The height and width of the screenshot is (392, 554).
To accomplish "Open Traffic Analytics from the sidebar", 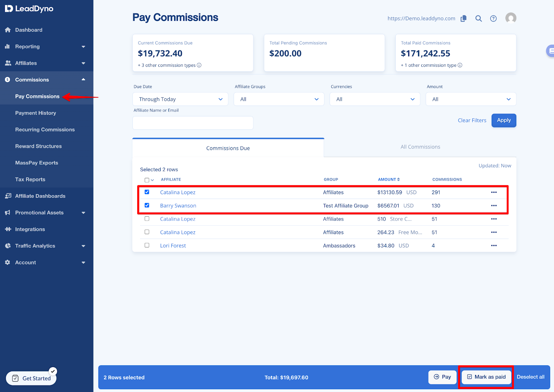I will (35, 246).
